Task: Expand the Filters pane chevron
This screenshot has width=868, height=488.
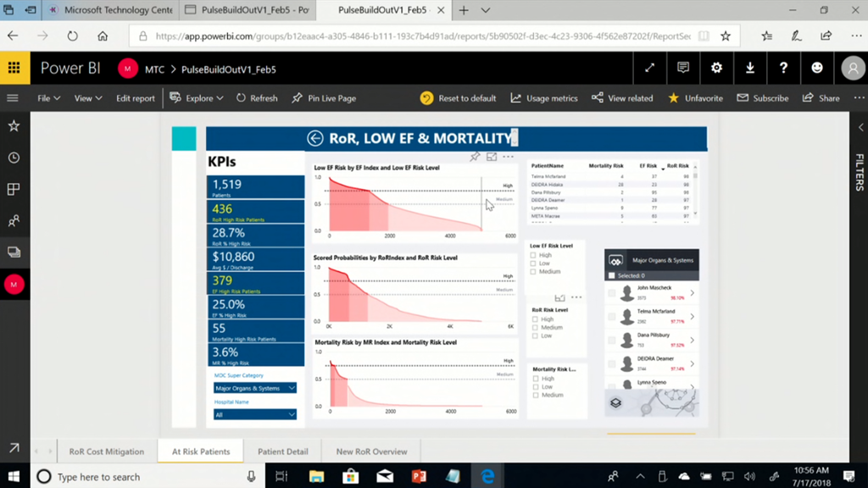Action: coord(861,127)
